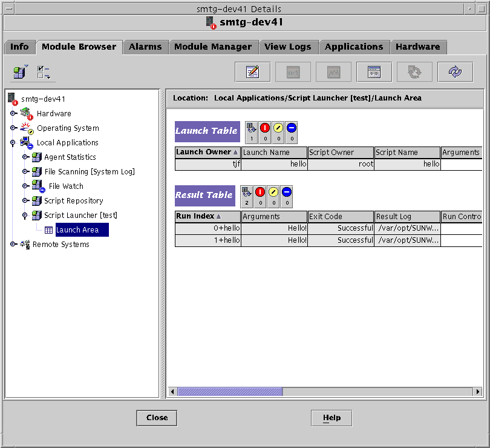This screenshot has height=448, width=490.
Task: Click the scrollbar right arrow
Action: pyautogui.click(x=477, y=391)
